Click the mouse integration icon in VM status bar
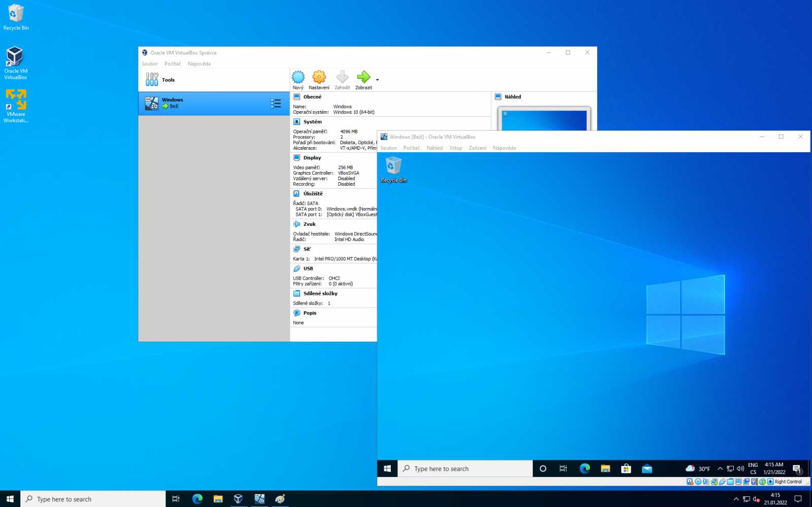The image size is (812, 507). pyautogui.click(x=762, y=482)
